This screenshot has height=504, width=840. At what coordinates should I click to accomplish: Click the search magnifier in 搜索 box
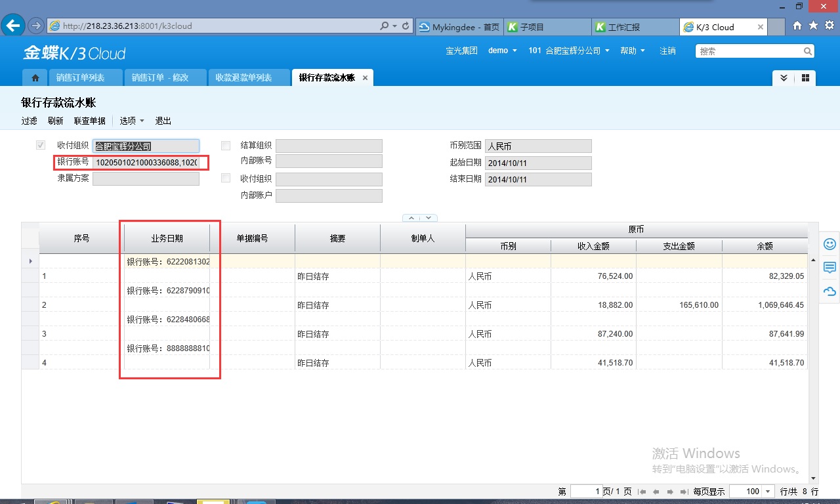point(808,51)
